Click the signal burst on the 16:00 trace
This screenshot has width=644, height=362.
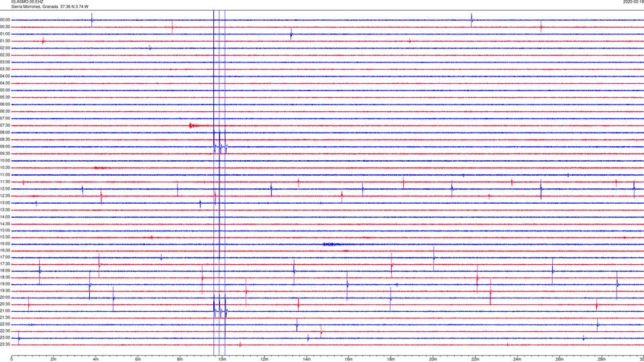click(331, 244)
